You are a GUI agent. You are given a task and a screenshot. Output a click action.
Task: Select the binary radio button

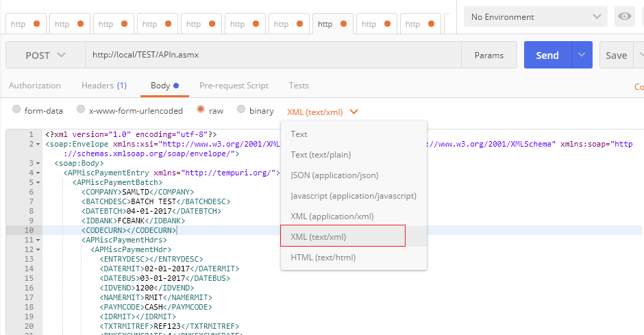coord(241,109)
